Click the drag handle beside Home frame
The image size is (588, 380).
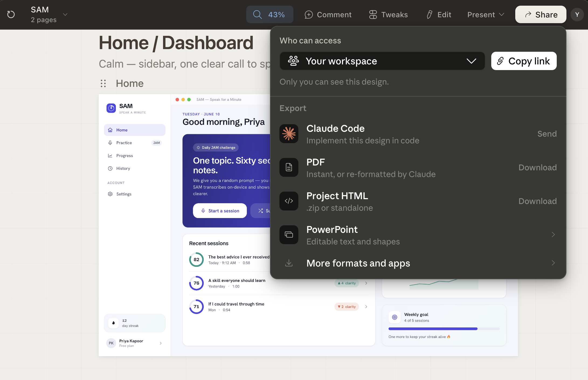click(103, 84)
